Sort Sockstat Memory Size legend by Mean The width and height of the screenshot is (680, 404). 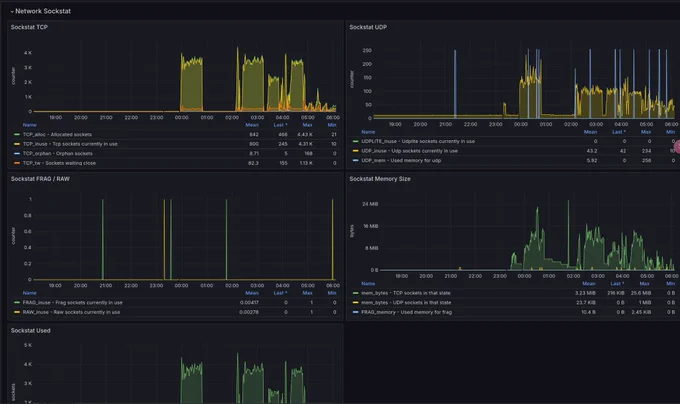[589, 283]
